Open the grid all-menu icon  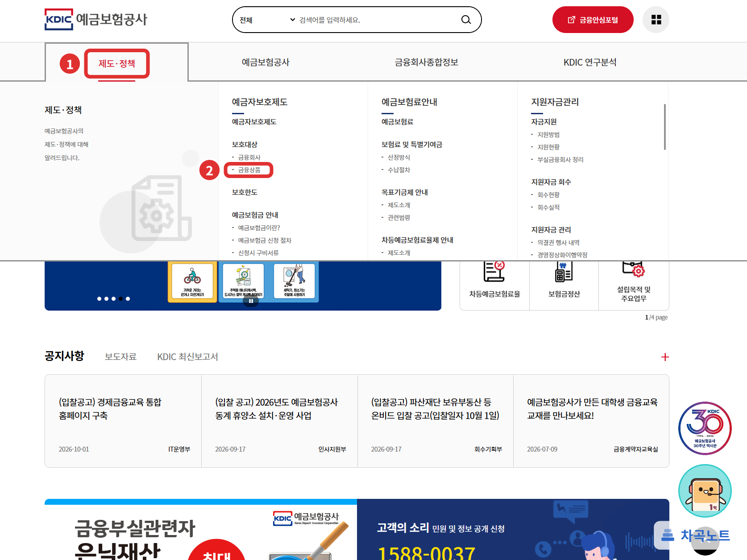coord(656,20)
